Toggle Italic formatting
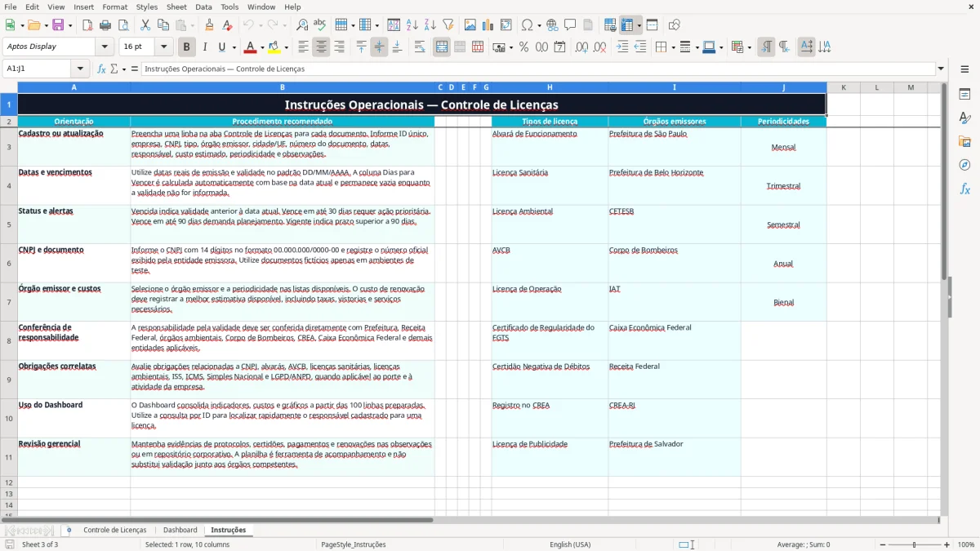This screenshot has height=551, width=980. point(205,47)
